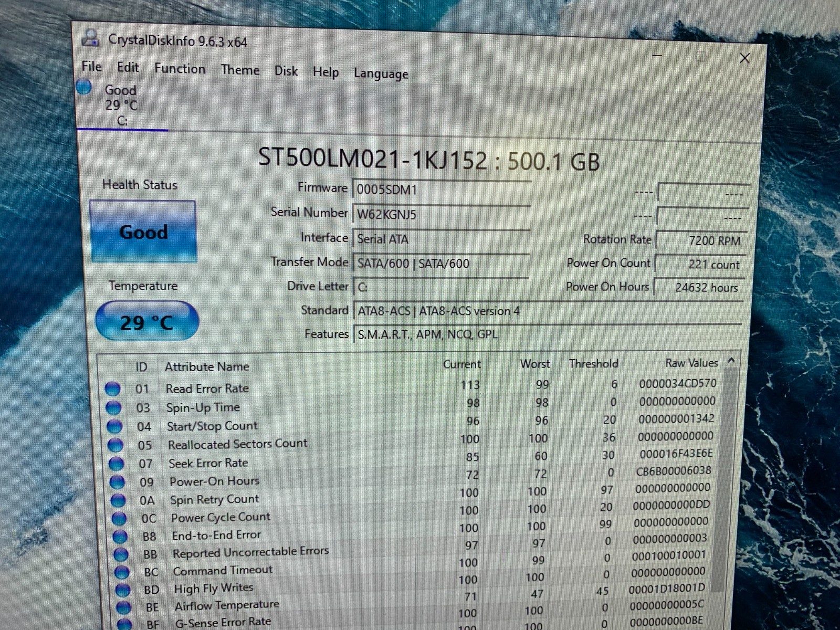Click status icon for Power Cycle Count
840x630 pixels.
pyautogui.click(x=119, y=519)
